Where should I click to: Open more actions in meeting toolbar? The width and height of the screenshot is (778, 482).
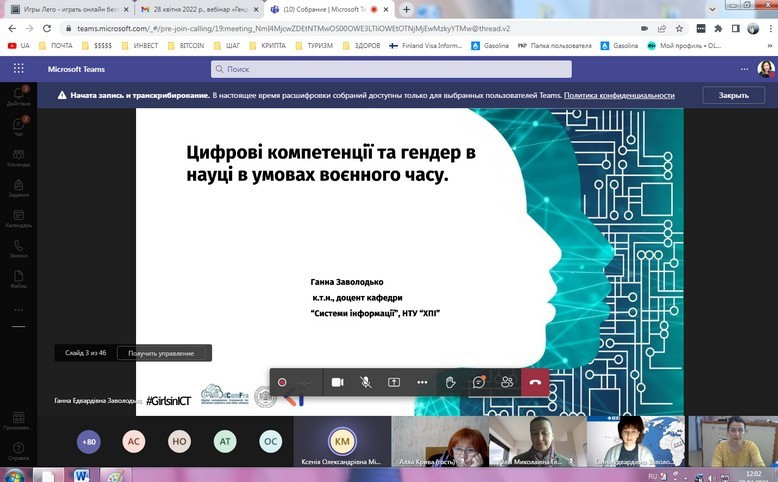422,382
